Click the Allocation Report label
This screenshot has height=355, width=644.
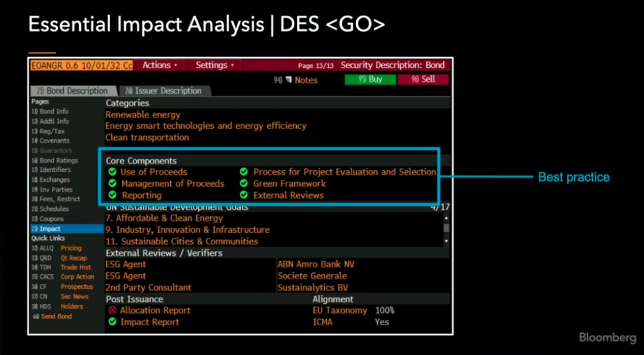155,311
